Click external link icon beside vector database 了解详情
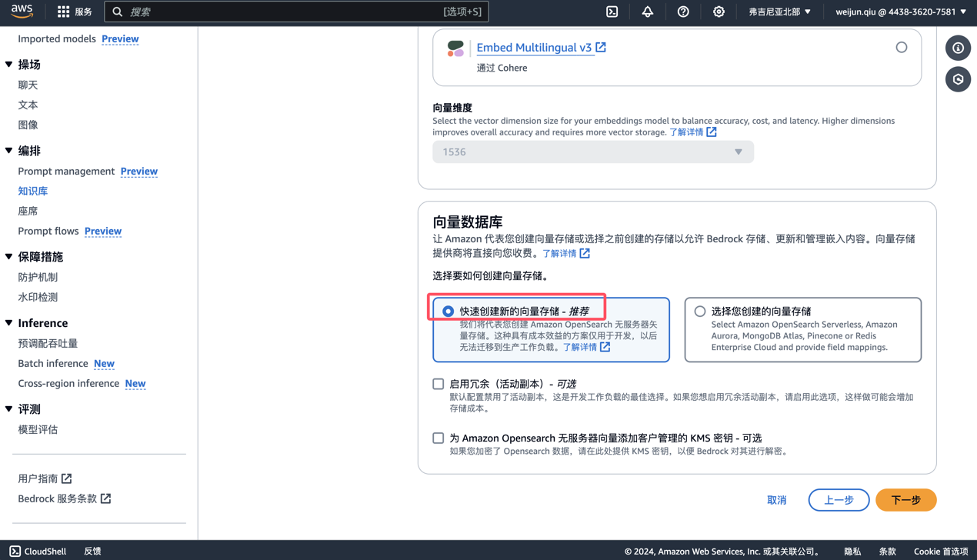Viewport: 977px width, 560px height. 585,253
